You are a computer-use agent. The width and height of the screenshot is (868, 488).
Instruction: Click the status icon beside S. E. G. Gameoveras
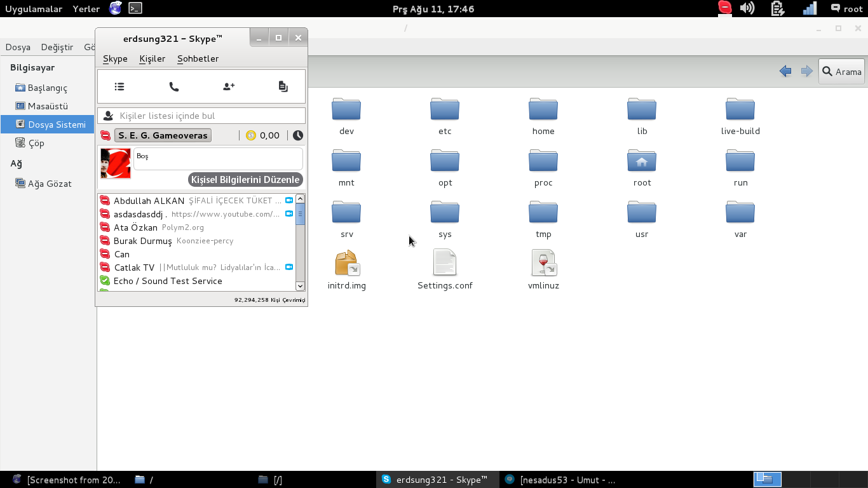coord(105,135)
